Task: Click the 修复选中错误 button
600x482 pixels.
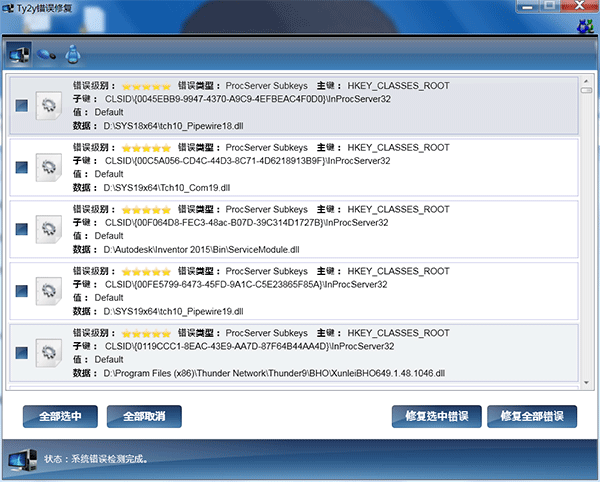Action: [437, 416]
